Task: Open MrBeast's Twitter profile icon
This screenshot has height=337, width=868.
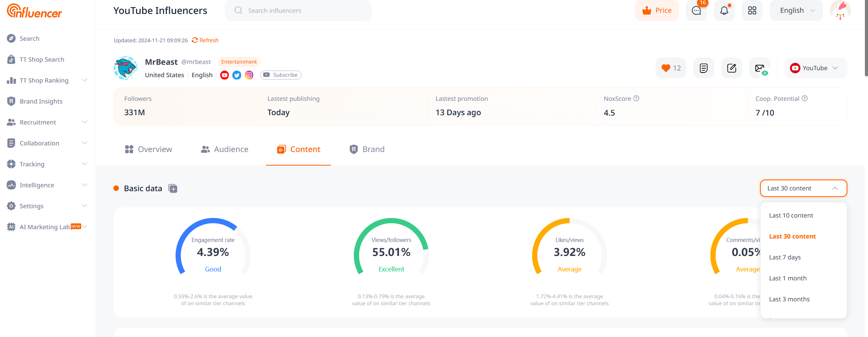Action: [237, 75]
